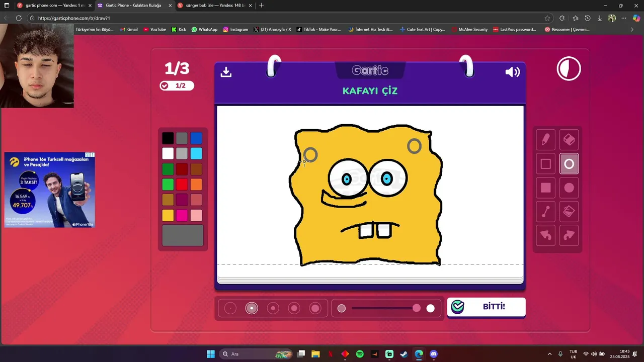Open Spotify from the taskbar
The width and height of the screenshot is (644, 362).
[x=360, y=354]
